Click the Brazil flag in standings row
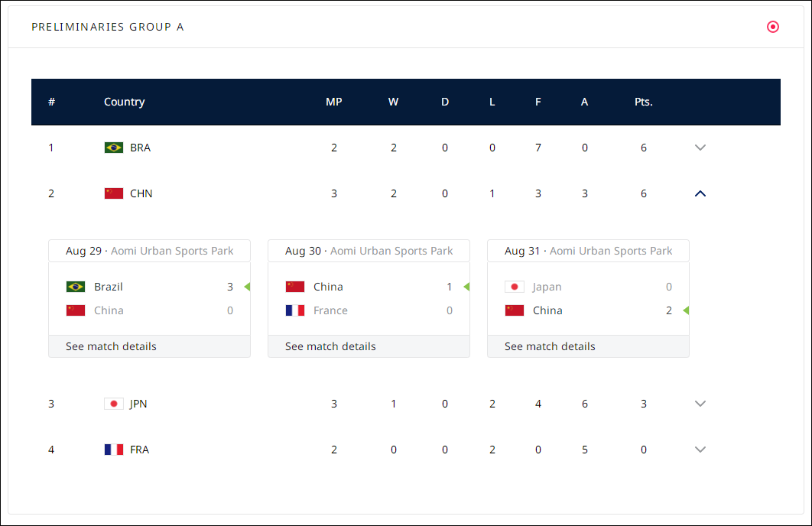812x526 pixels. point(114,148)
